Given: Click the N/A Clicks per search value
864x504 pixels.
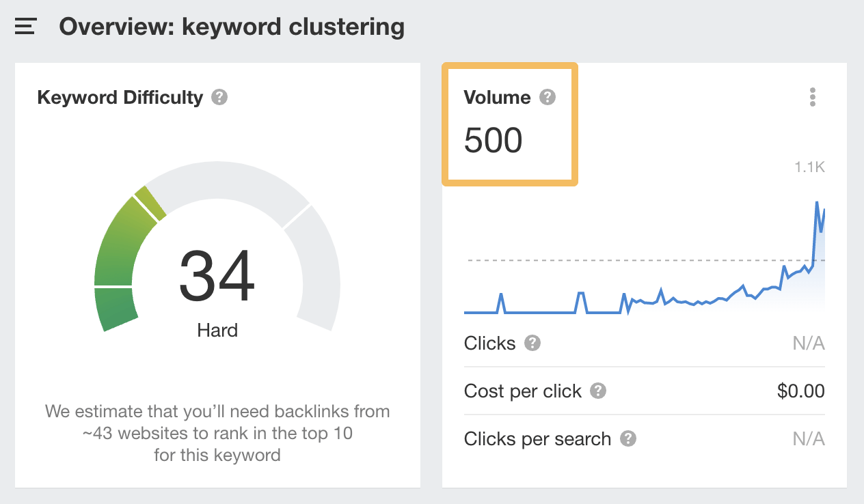Looking at the screenshot, I should (x=809, y=439).
